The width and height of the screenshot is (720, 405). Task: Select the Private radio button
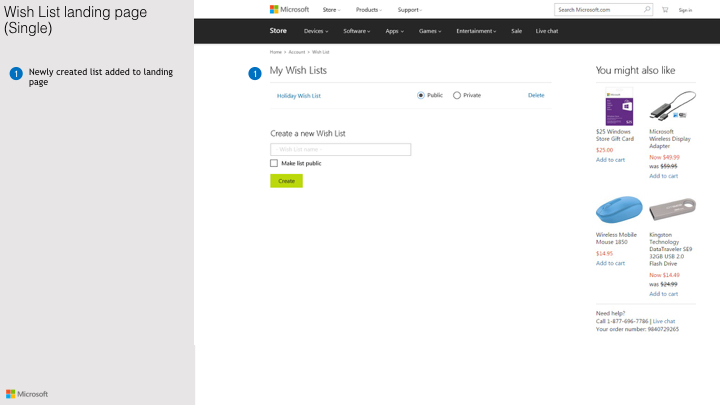pyautogui.click(x=457, y=96)
